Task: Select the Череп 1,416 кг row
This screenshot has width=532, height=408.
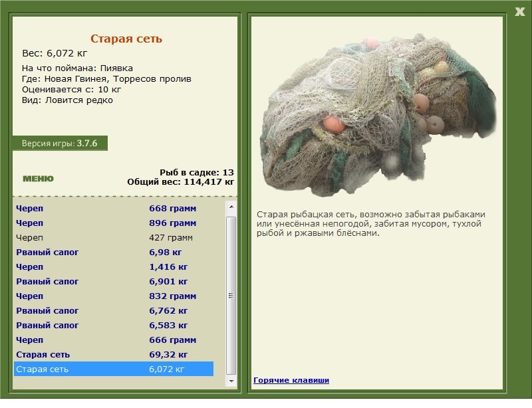Action: pyautogui.click(x=114, y=266)
